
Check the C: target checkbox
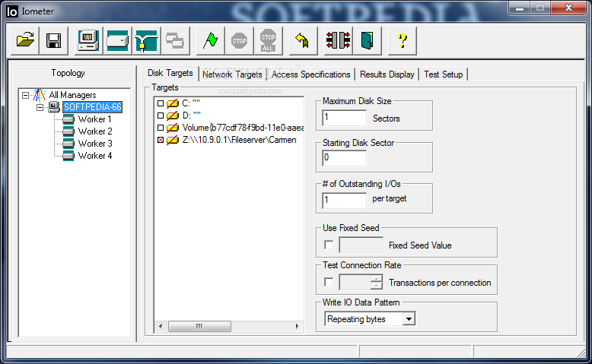tap(161, 103)
